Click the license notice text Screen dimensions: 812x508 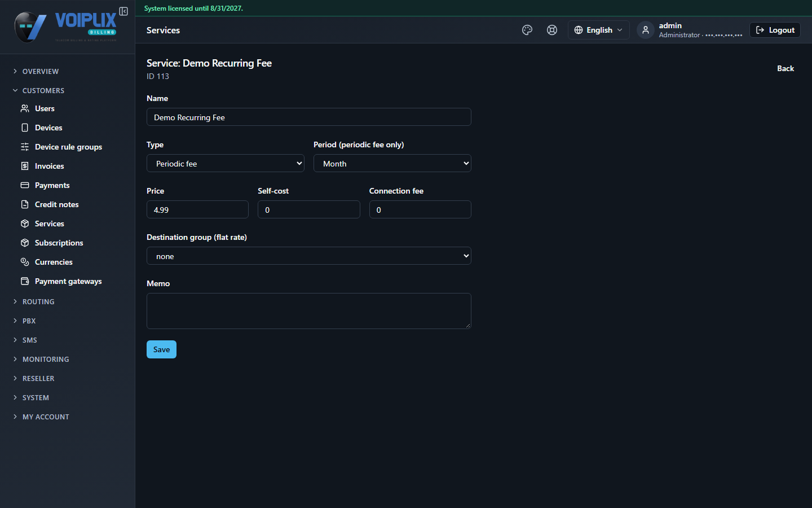tap(193, 8)
